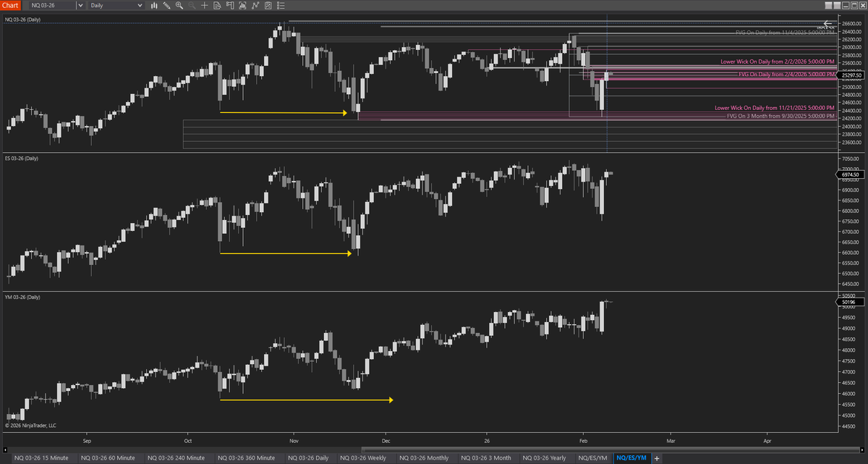Click NQ current price marker 25297.50
The height and width of the screenshot is (464, 868).
(850, 75)
